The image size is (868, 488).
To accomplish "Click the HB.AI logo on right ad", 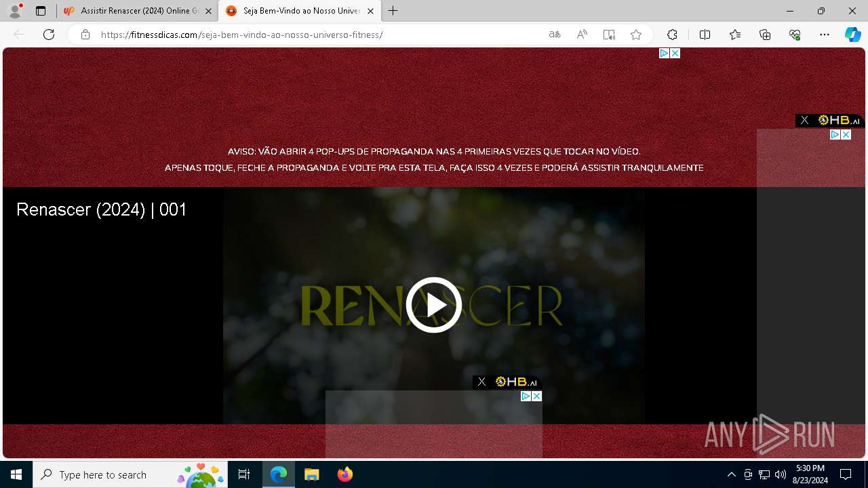I will coord(839,121).
